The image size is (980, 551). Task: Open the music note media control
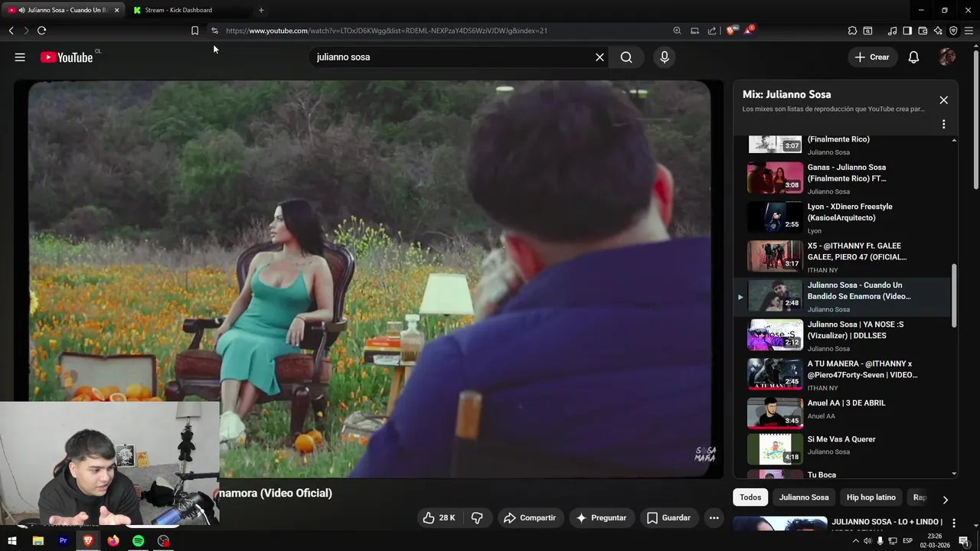tap(892, 31)
